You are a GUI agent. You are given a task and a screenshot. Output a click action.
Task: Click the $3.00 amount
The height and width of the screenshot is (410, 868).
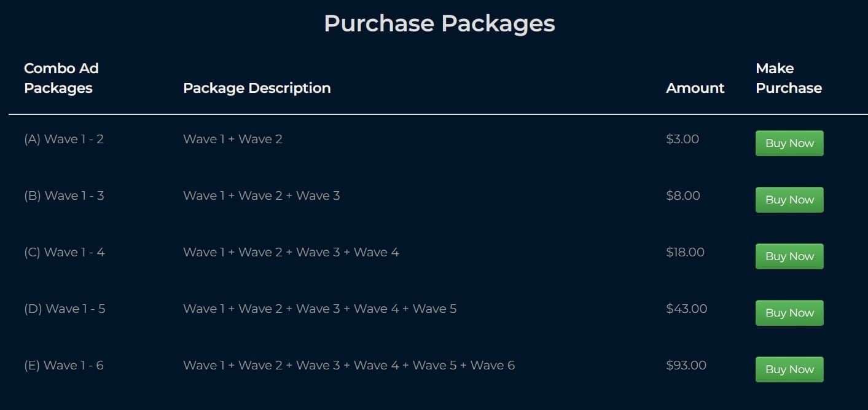[682, 139]
